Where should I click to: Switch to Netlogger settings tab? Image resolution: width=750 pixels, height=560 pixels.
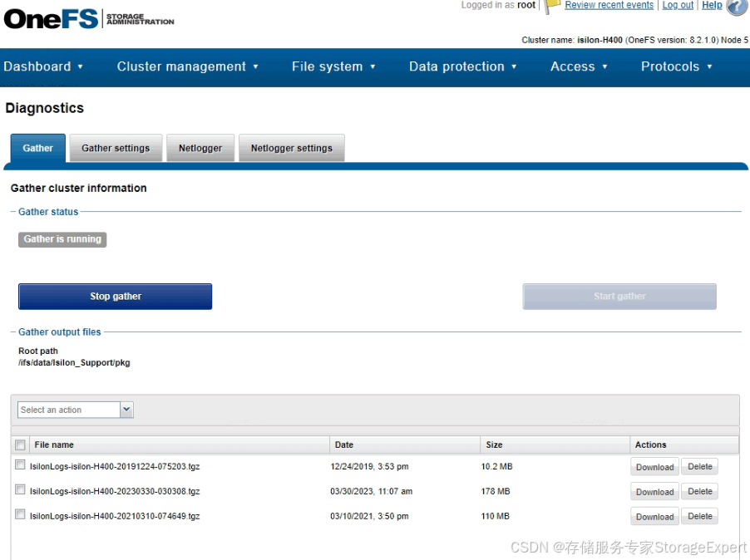pyautogui.click(x=292, y=148)
